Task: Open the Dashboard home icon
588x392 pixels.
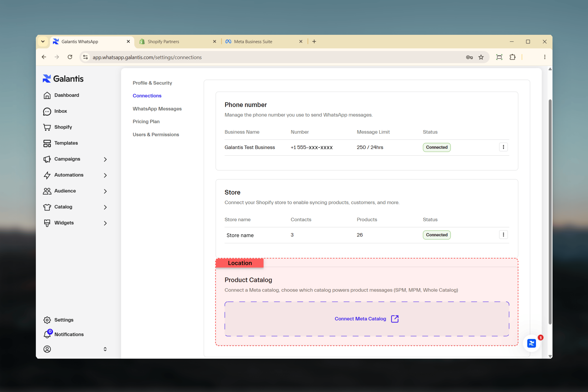Action: (47, 95)
